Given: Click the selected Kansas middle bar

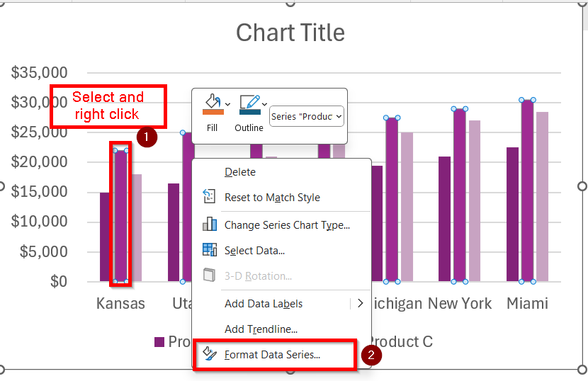Looking at the screenshot, I should coord(121,216).
